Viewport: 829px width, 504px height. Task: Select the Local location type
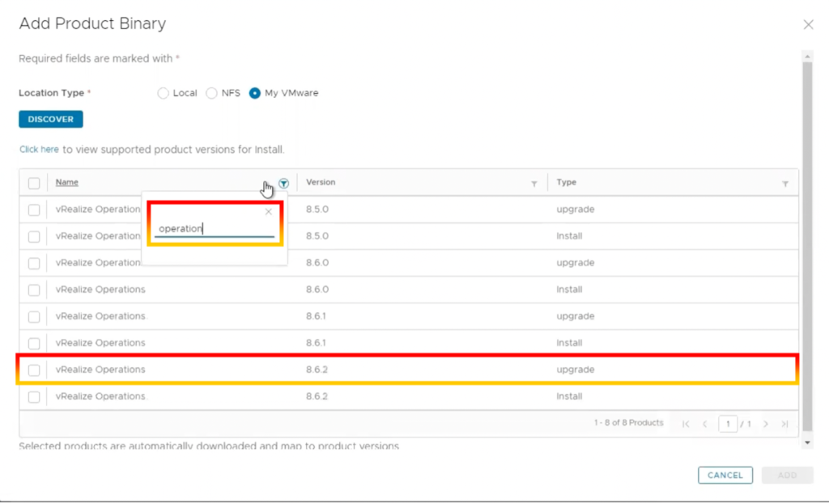pyautogui.click(x=163, y=93)
